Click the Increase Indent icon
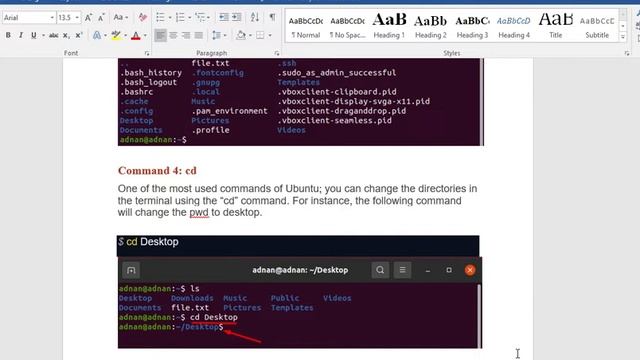The width and height of the screenshot is (640, 360). [x=237, y=17]
